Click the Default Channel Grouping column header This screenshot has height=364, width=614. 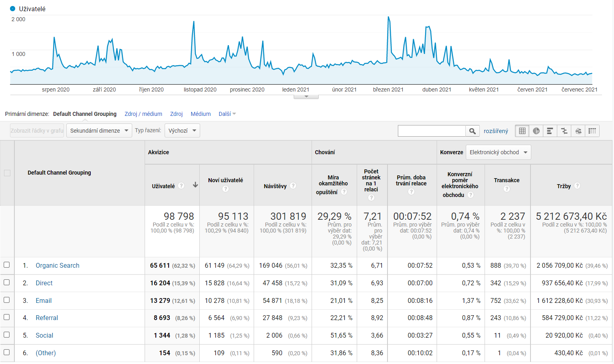tap(59, 173)
